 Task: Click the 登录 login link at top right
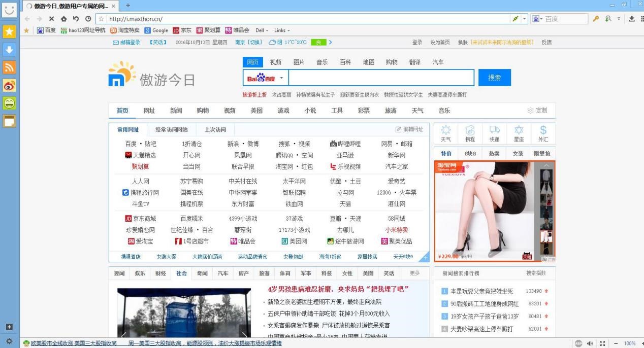point(418,42)
